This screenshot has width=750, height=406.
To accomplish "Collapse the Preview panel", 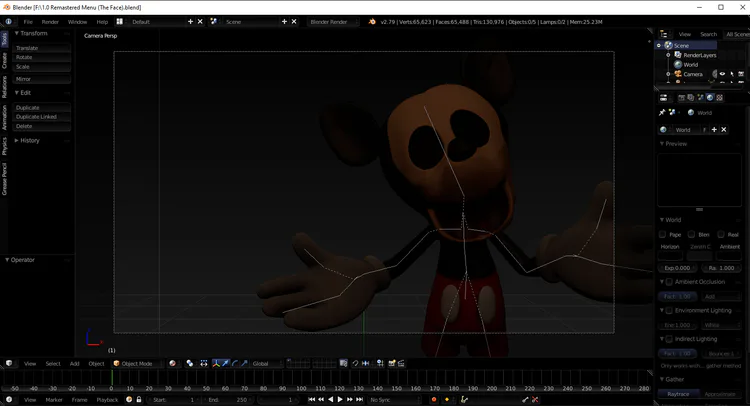I will pos(662,143).
